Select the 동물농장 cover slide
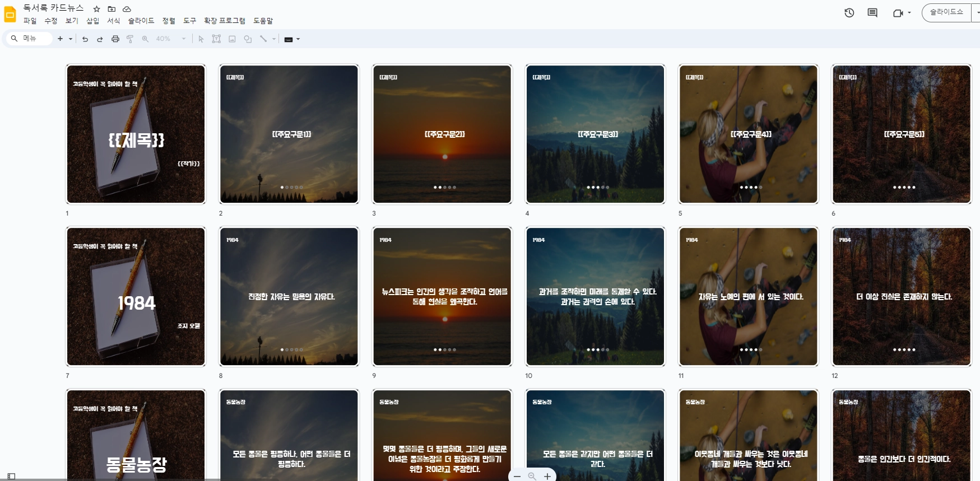Image resolution: width=980 pixels, height=481 pixels. point(136,435)
